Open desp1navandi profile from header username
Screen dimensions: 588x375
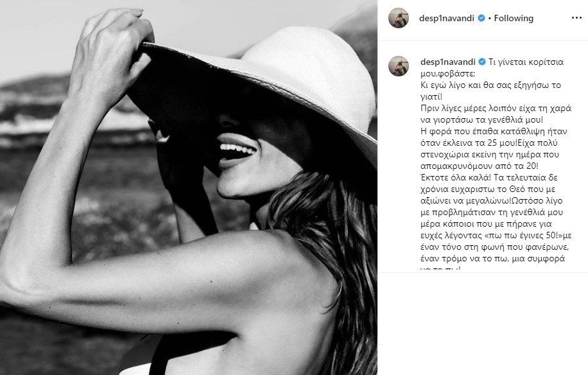coord(447,18)
